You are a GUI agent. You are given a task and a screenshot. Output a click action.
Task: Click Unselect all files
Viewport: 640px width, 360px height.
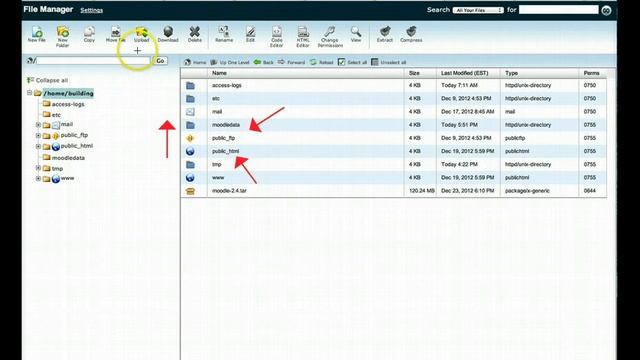click(389, 62)
